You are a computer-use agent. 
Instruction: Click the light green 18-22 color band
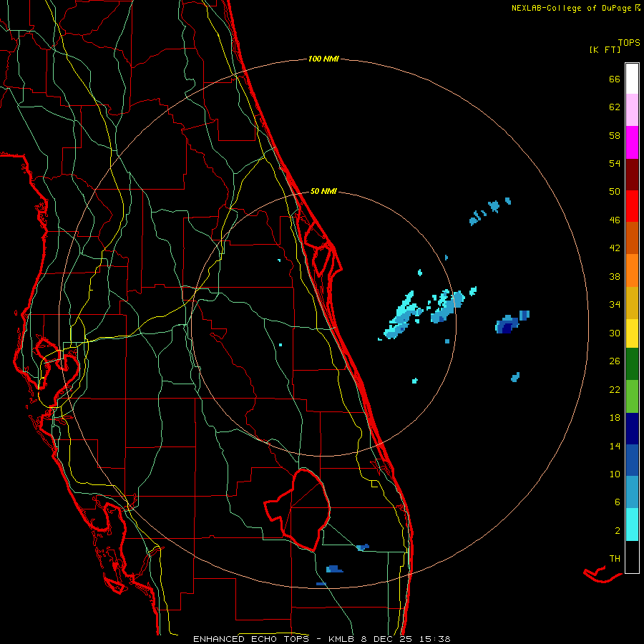click(632, 396)
